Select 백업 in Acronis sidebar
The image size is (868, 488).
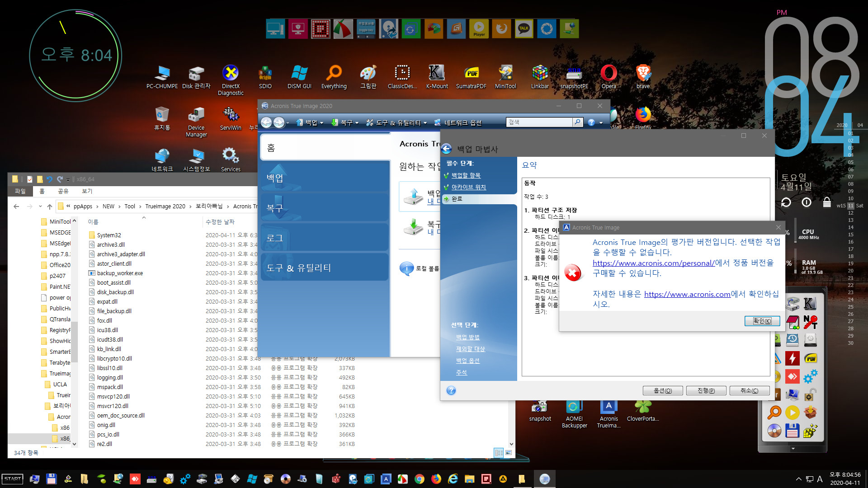point(325,178)
